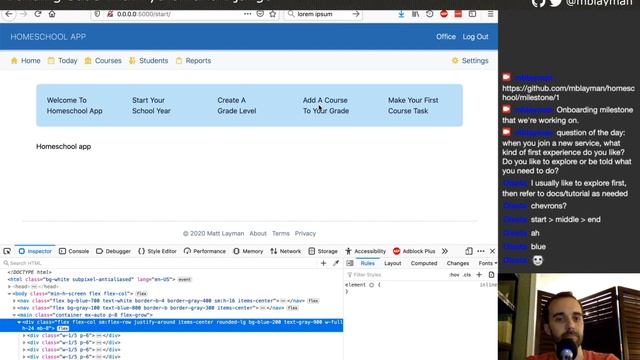Expand the first w-1/5 p-6 div
Image resolution: width=640 pixels, height=360 pixels.
(x=24, y=336)
